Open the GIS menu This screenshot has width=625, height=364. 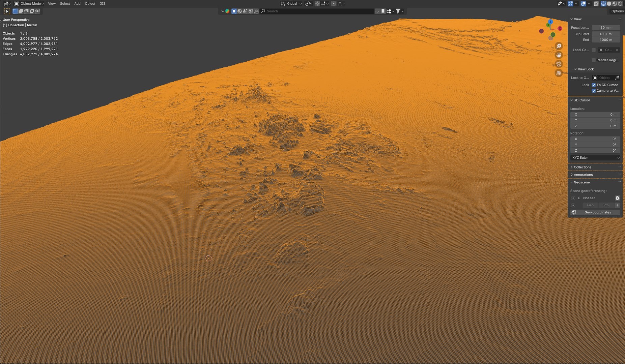[x=103, y=4]
